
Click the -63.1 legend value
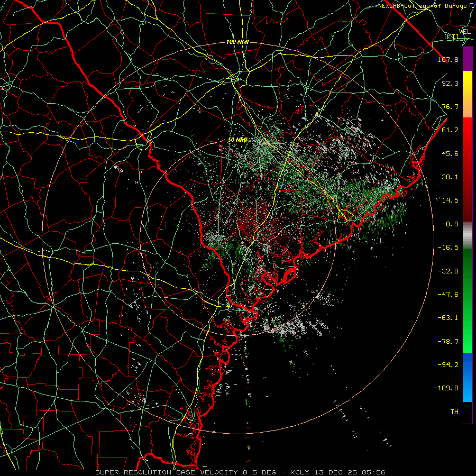coord(448,318)
